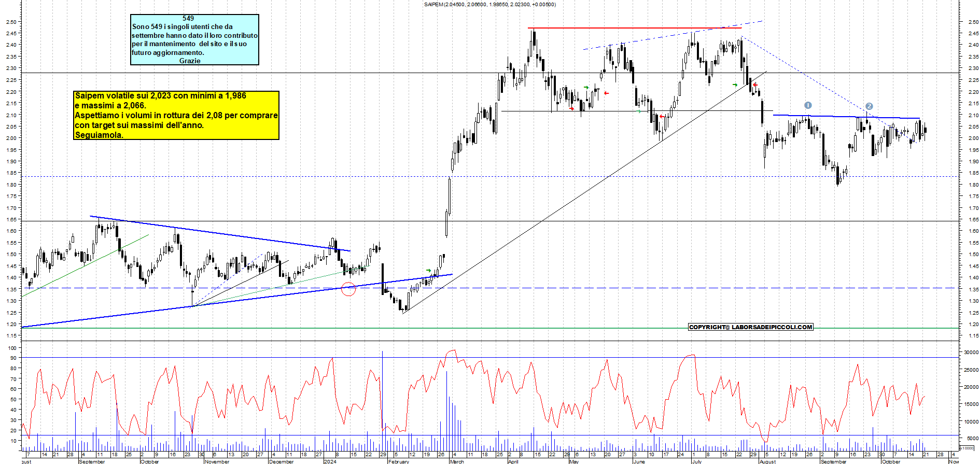Screen dimensions: 980x464
Task: Click the 70 oscillator scale label
Action: pos(13,379)
